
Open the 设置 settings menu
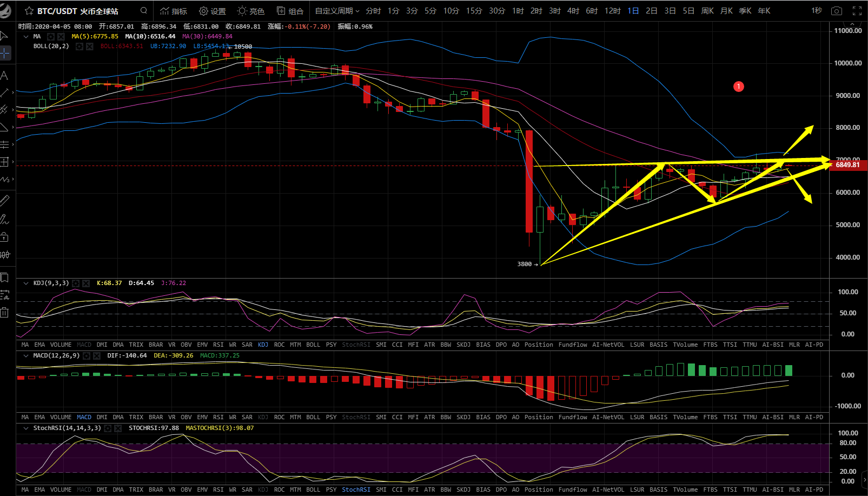[x=213, y=11]
